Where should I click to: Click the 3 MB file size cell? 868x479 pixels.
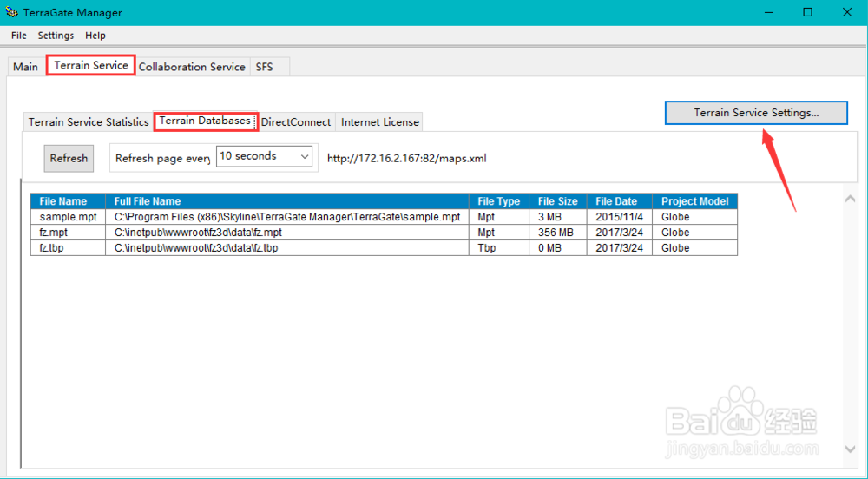(558, 217)
